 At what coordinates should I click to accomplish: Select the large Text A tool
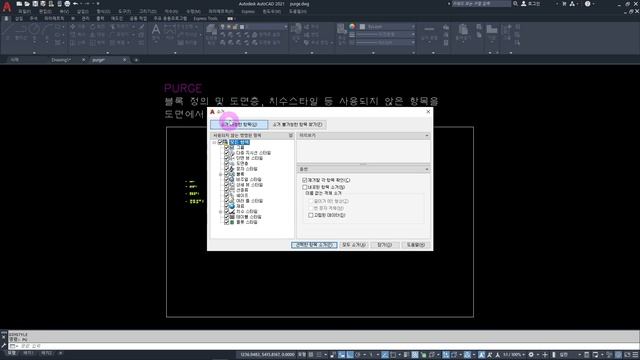[156, 29]
